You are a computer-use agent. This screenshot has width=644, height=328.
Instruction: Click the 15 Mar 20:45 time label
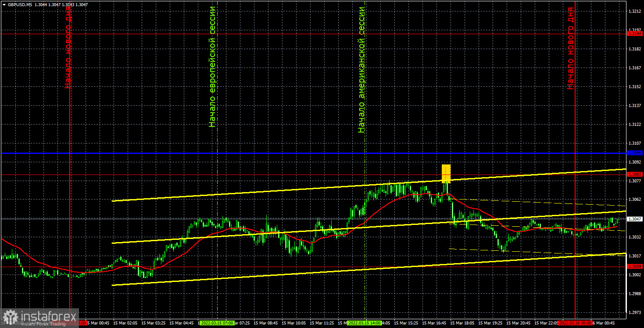pyautogui.click(x=519, y=323)
